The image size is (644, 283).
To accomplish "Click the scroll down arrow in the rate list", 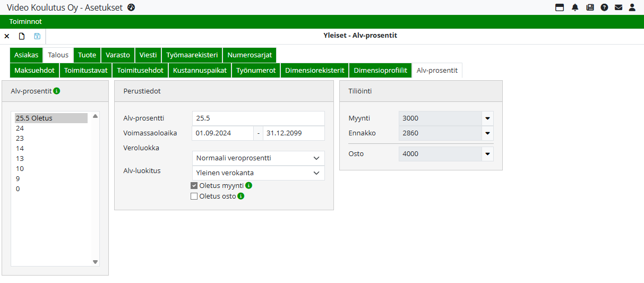I will 96,262.
